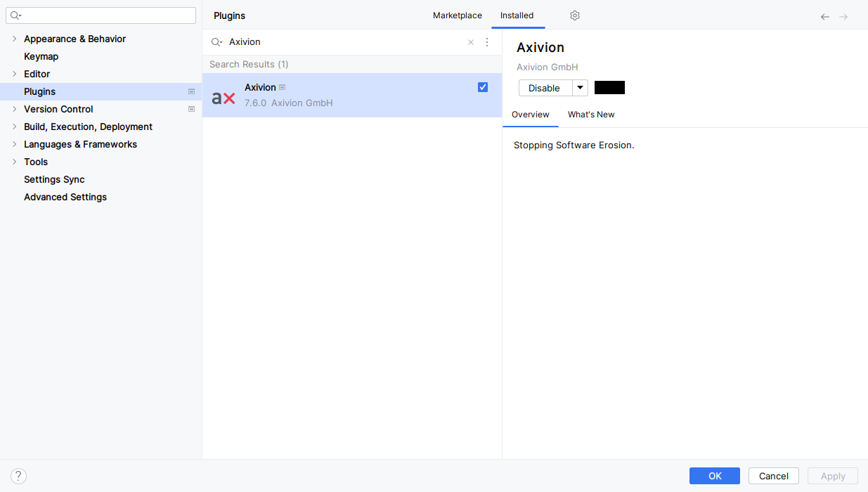Screen dimensions: 868x492
Task: Open plugin search options menu (three dots)
Action: 487,42
